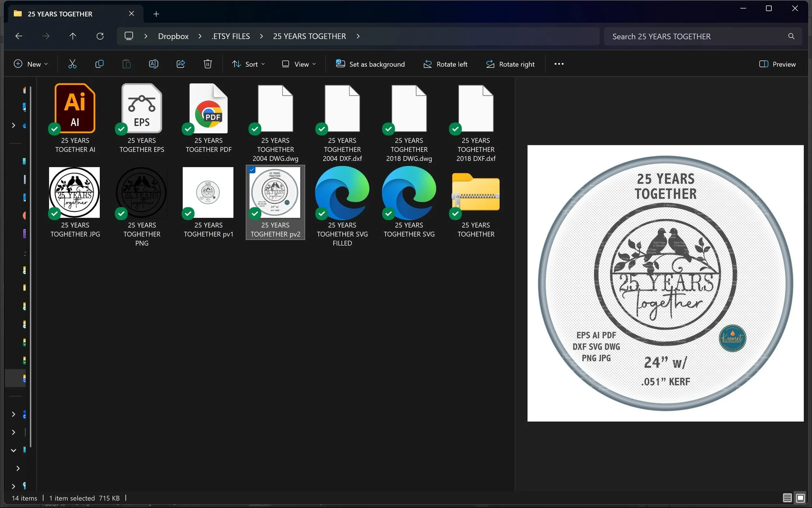Click the Rename icon

153,64
